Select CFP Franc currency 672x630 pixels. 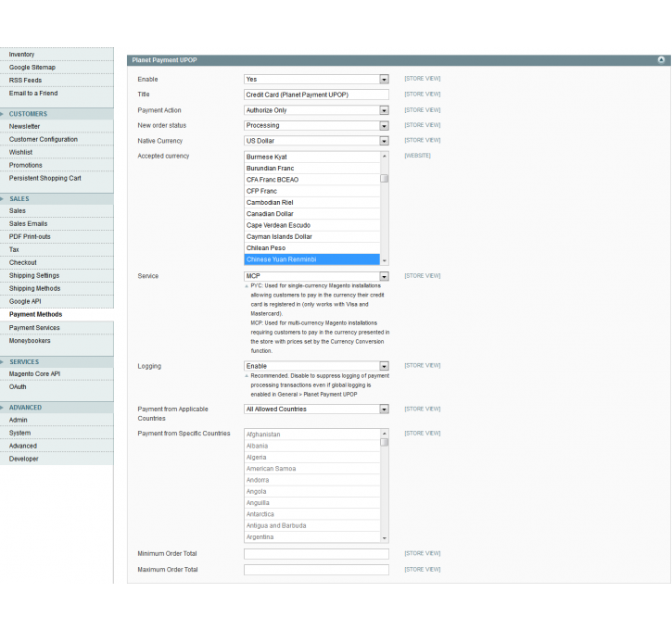tap(312, 191)
